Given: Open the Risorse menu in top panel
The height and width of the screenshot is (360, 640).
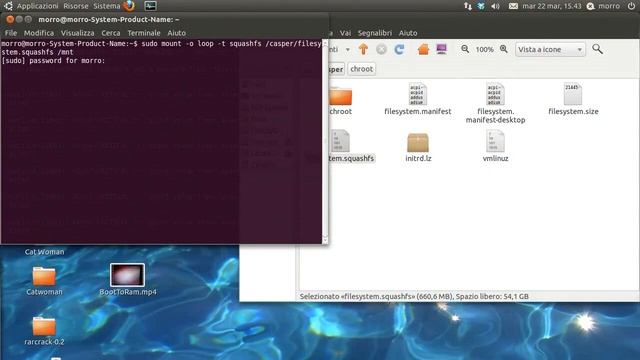Looking at the screenshot, I should tap(76, 6).
